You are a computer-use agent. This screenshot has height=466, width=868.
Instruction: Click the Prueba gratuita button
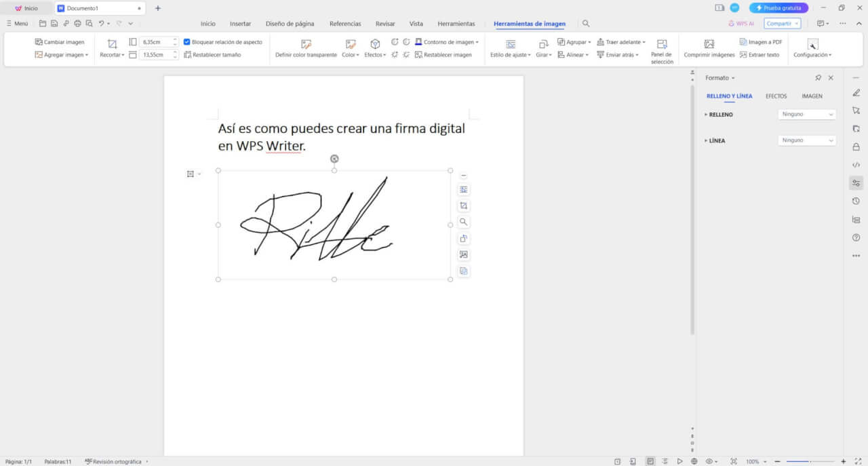(x=778, y=8)
